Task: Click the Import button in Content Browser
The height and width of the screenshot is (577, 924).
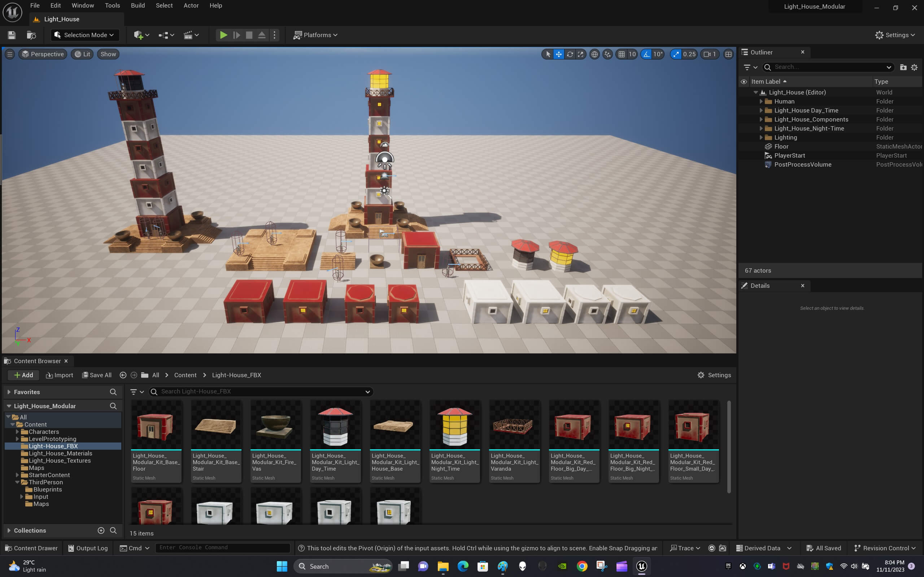Action: [59, 375]
